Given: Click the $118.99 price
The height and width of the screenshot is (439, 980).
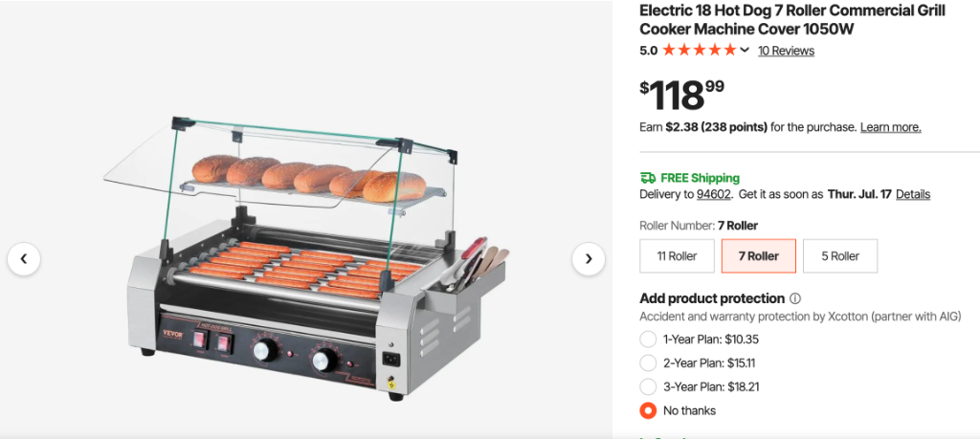Looking at the screenshot, I should click(x=681, y=96).
